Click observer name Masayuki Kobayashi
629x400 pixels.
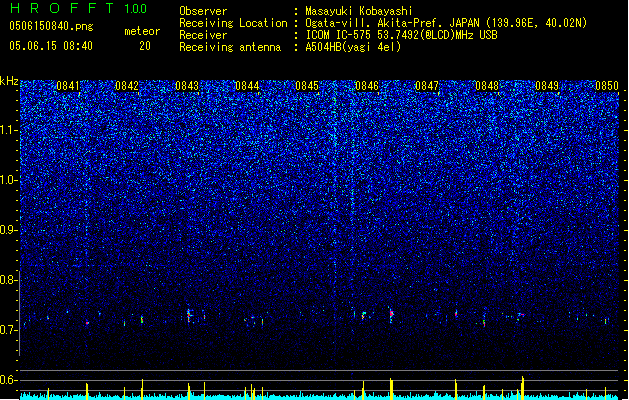coord(359,11)
